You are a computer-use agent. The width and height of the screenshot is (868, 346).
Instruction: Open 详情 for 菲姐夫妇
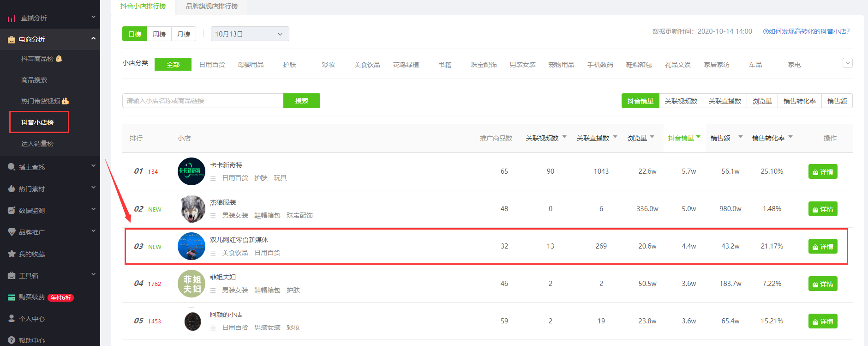pyautogui.click(x=823, y=284)
